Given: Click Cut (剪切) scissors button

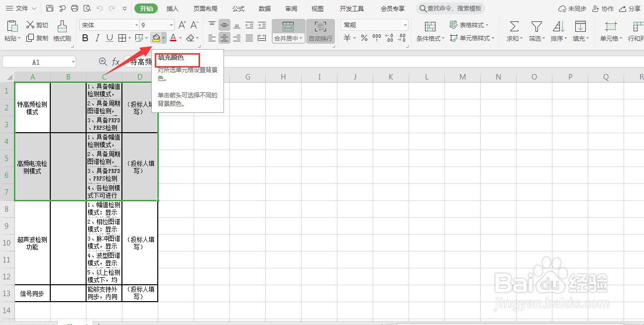Looking at the screenshot, I should coord(37,25).
